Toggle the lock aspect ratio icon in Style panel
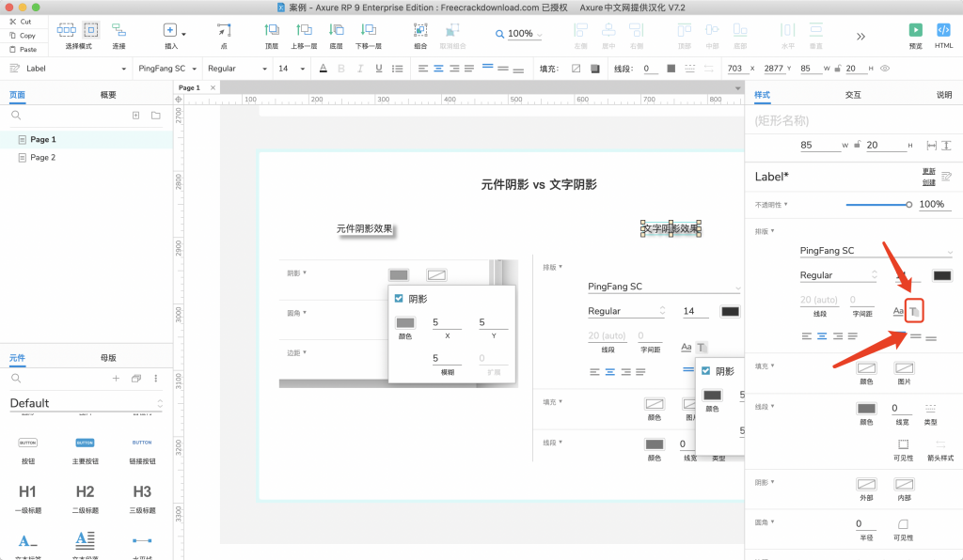963x560 pixels. (857, 146)
